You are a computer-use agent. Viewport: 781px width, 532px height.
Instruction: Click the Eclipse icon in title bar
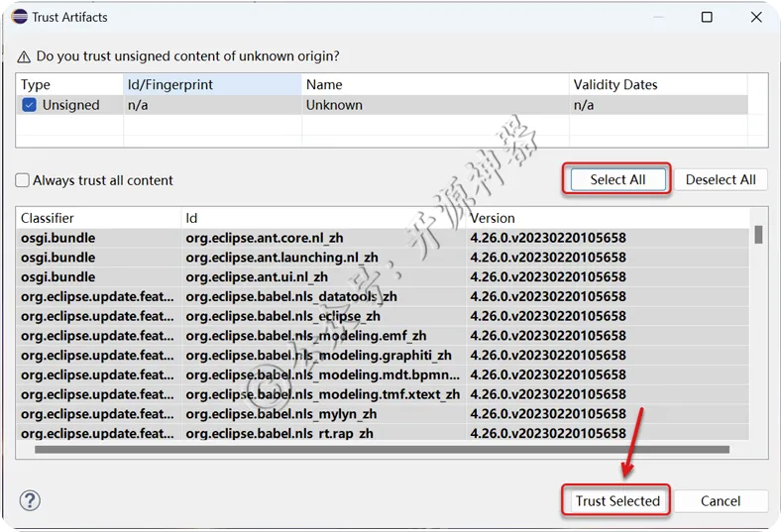pyautogui.click(x=20, y=17)
